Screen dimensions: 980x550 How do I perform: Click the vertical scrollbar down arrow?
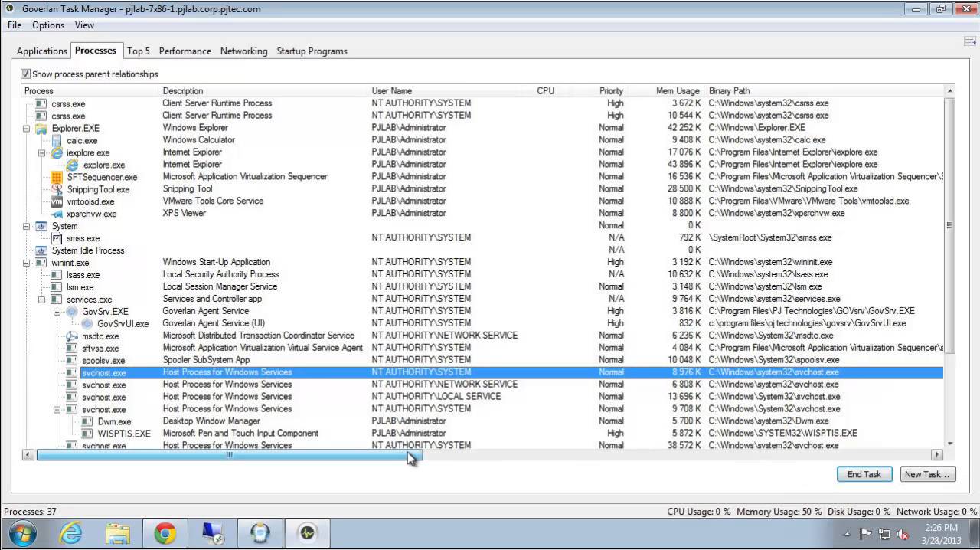pyautogui.click(x=950, y=444)
